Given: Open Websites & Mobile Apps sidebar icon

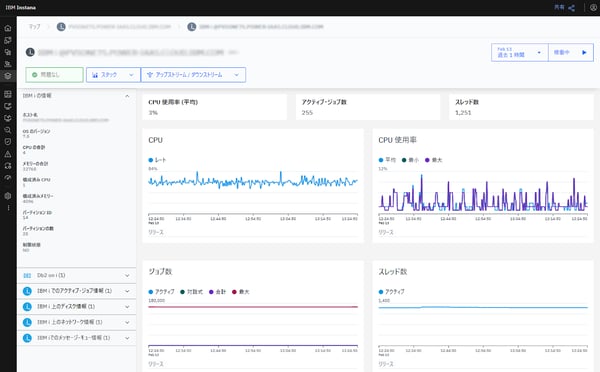Looking at the screenshot, I should (8, 40).
